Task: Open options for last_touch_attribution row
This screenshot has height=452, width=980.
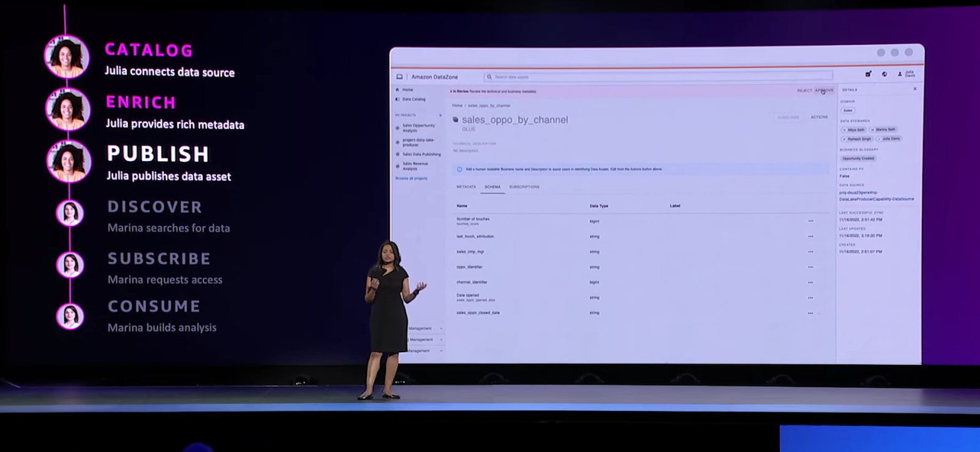Action: point(810,236)
